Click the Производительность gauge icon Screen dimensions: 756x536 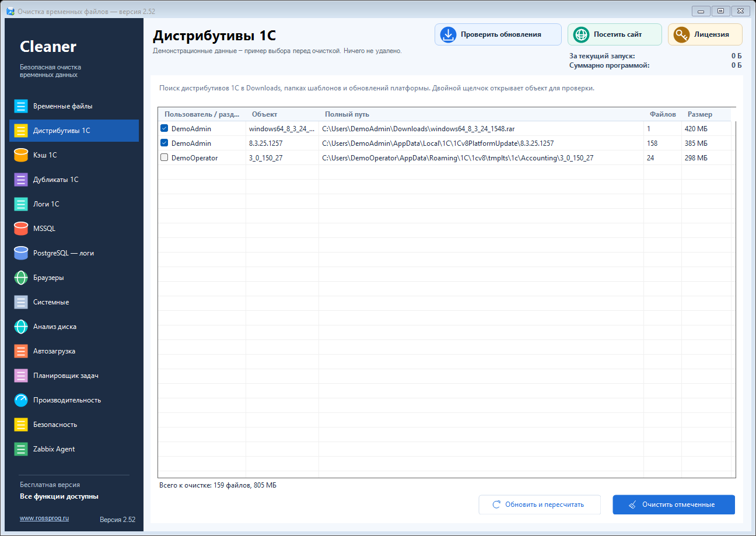coord(21,400)
